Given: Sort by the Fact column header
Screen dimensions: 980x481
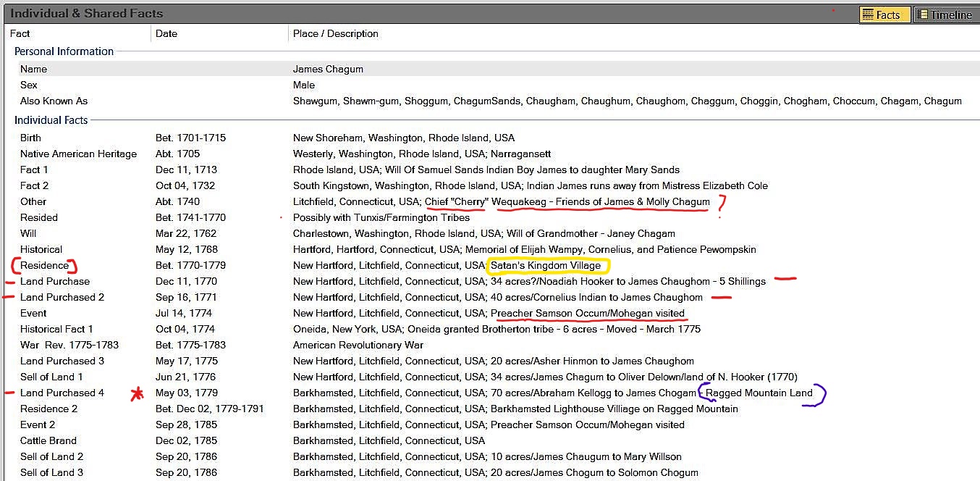Looking at the screenshot, I should pyautogui.click(x=20, y=33).
